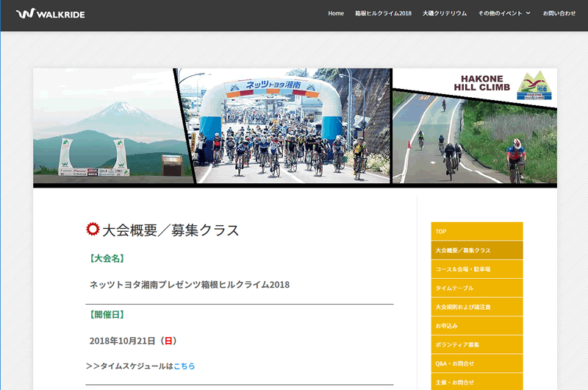
Task: Open ボランティア募集 sidebar item
Action: [477, 344]
